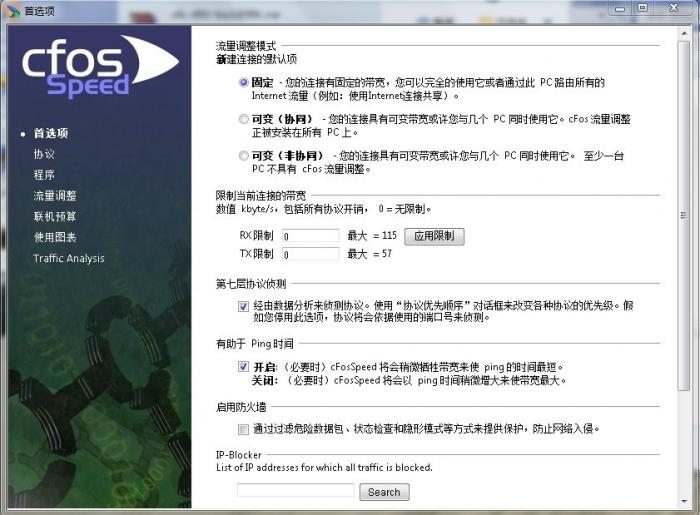Click the scrollbar up arrow
Image resolution: width=700 pixels, height=515 pixels.
[684, 33]
